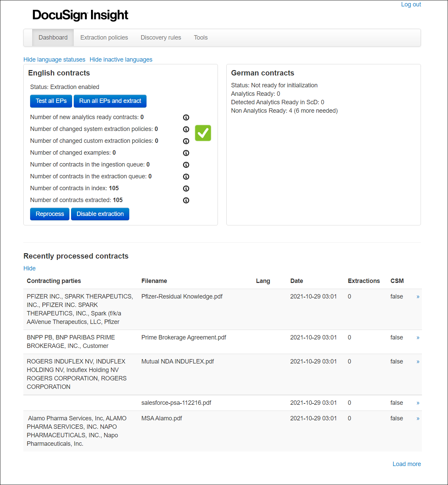Open info icon for ingestion queue count
Image resolution: width=448 pixels, height=485 pixels.
click(186, 165)
